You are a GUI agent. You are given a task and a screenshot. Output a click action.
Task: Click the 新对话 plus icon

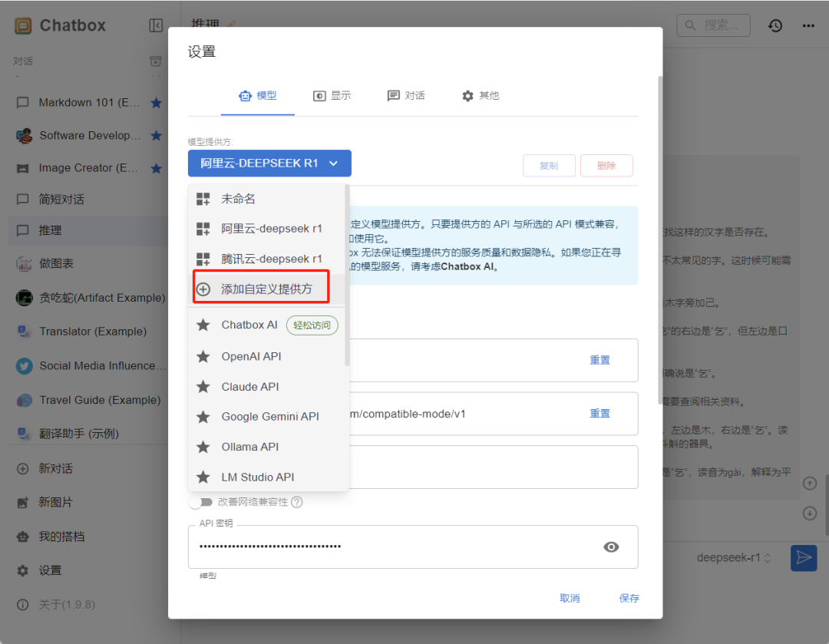(x=23, y=468)
